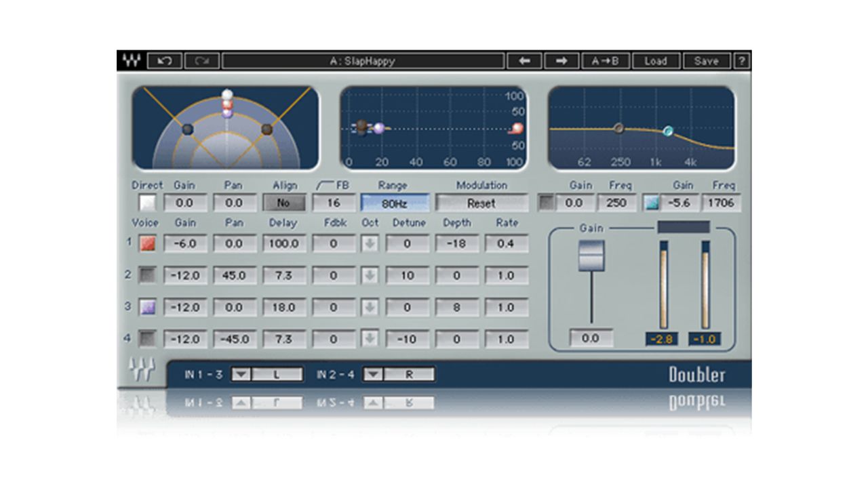Click Voice 4 Pan value -45.0

point(235,338)
